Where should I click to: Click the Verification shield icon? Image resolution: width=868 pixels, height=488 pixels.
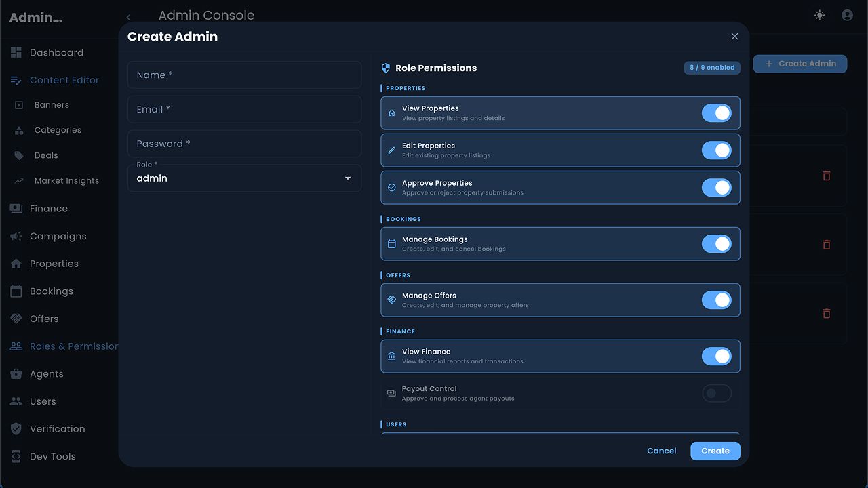[16, 429]
